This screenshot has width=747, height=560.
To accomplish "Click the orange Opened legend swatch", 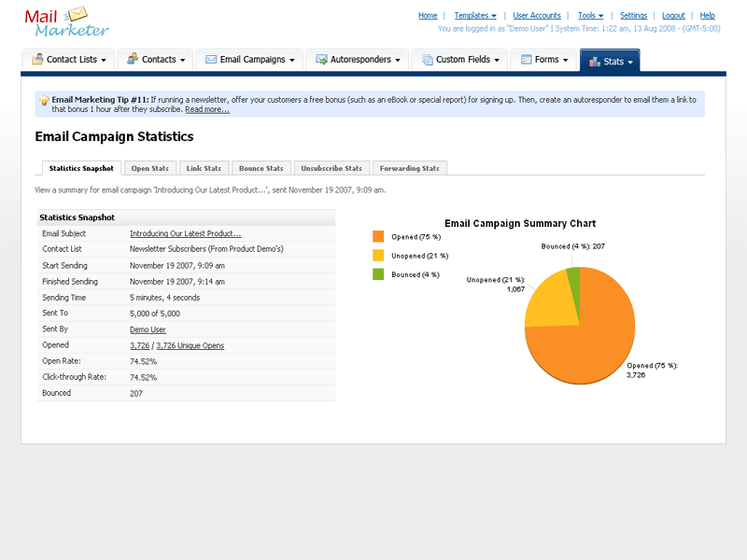I will click(378, 237).
